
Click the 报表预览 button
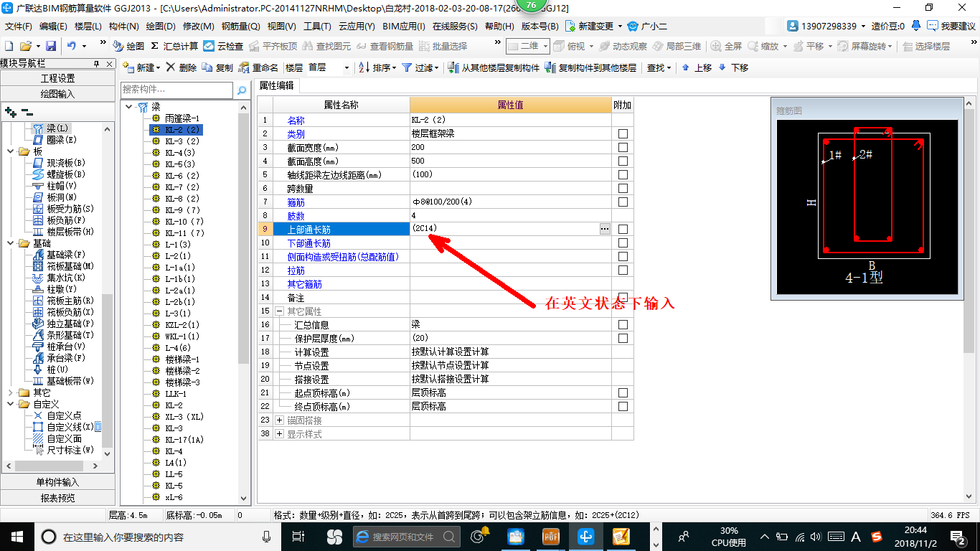(57, 498)
